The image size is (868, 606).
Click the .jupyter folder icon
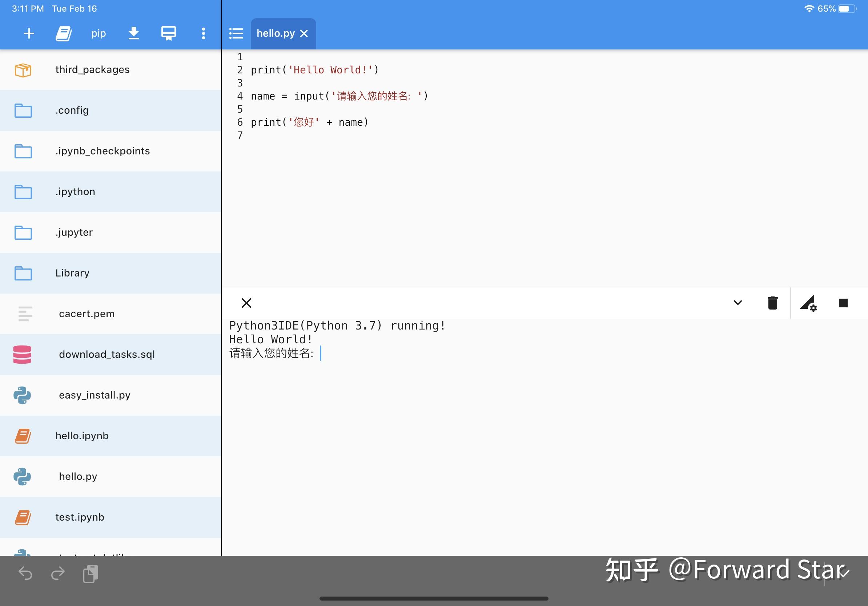tap(23, 233)
